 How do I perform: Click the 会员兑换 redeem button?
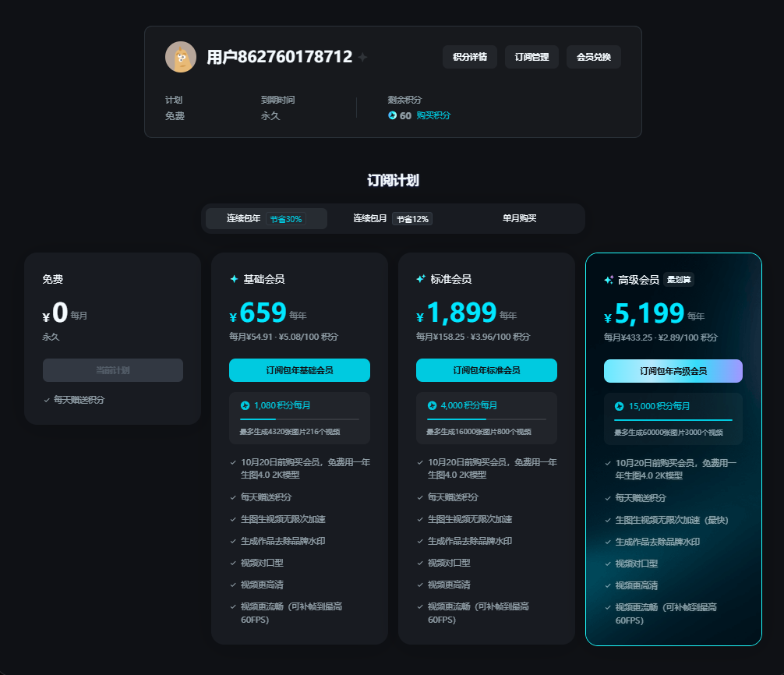(593, 57)
